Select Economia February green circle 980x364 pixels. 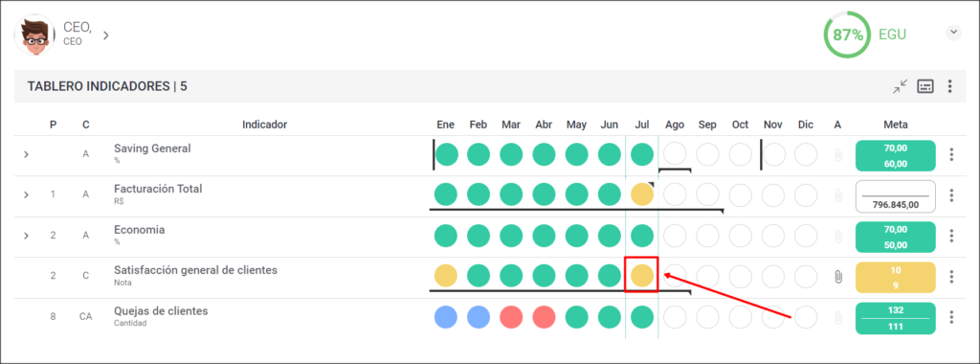coord(479,236)
